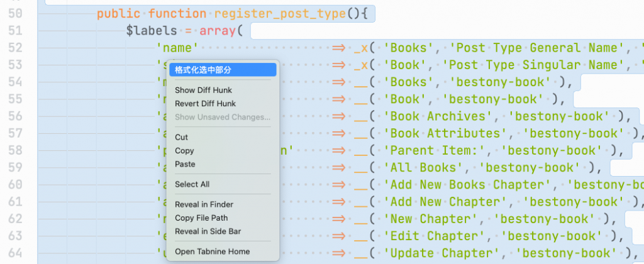
Task: Open Tabnine Home from the menu
Action: pos(212,251)
